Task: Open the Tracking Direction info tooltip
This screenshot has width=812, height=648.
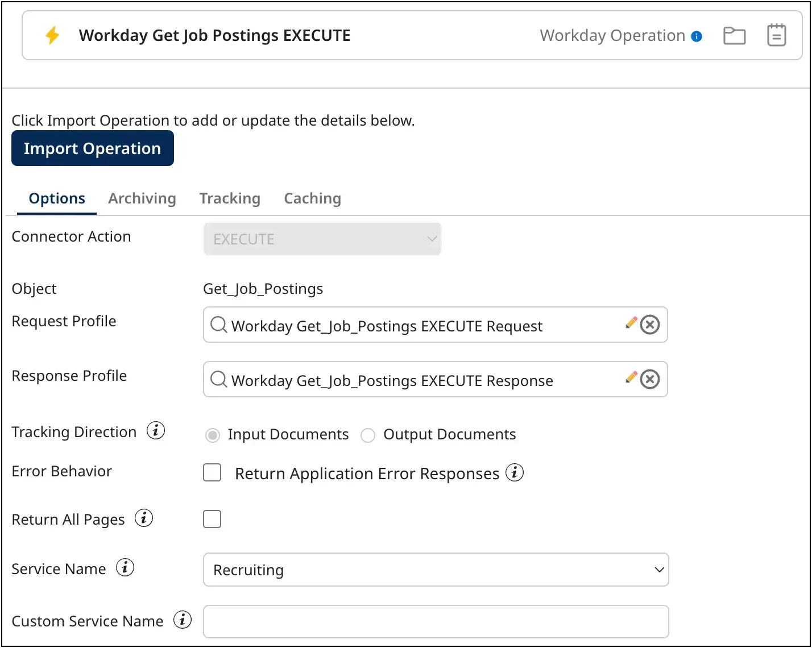Action: (x=156, y=431)
